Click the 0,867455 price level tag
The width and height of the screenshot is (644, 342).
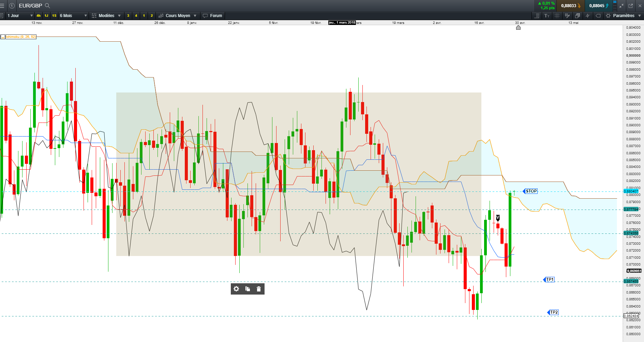631,281
